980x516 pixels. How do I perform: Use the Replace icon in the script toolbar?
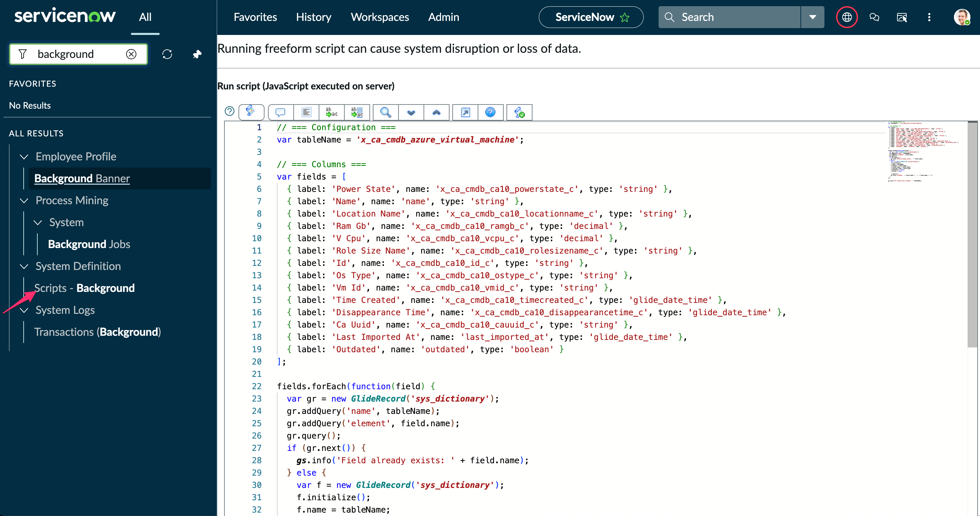(331, 112)
